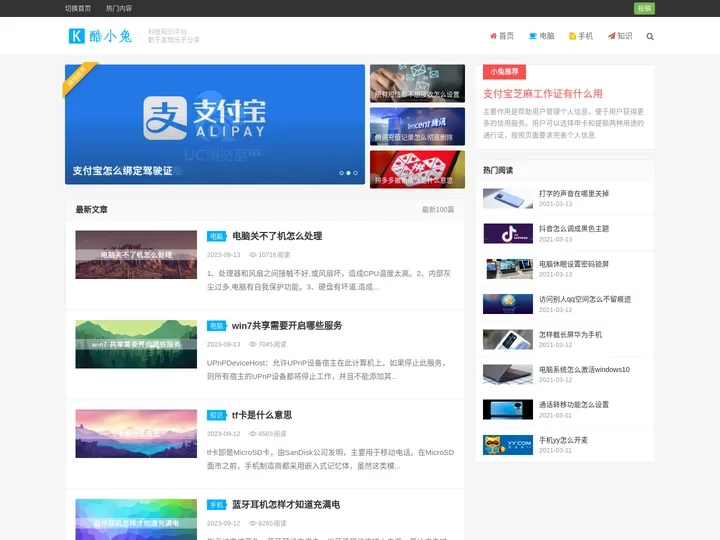Open the Alipay 支付宝 banner slide
Screen dimensions: 720x540
pyautogui.click(x=215, y=124)
